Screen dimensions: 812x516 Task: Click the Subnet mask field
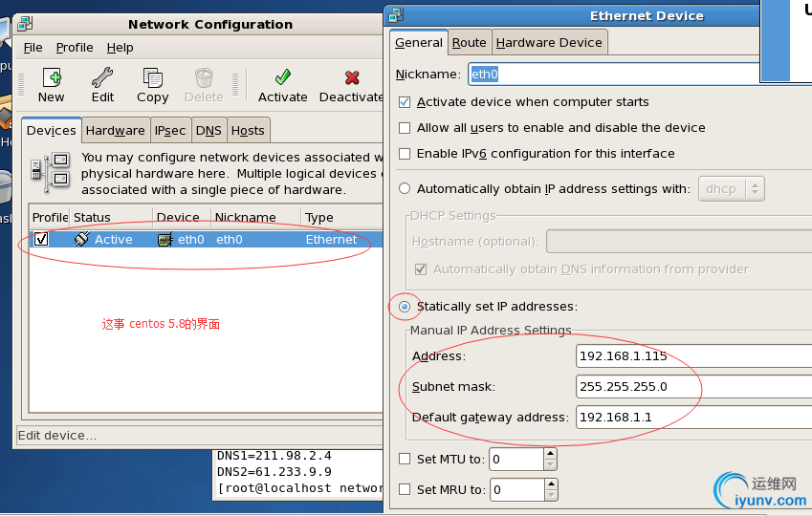[x=694, y=387]
